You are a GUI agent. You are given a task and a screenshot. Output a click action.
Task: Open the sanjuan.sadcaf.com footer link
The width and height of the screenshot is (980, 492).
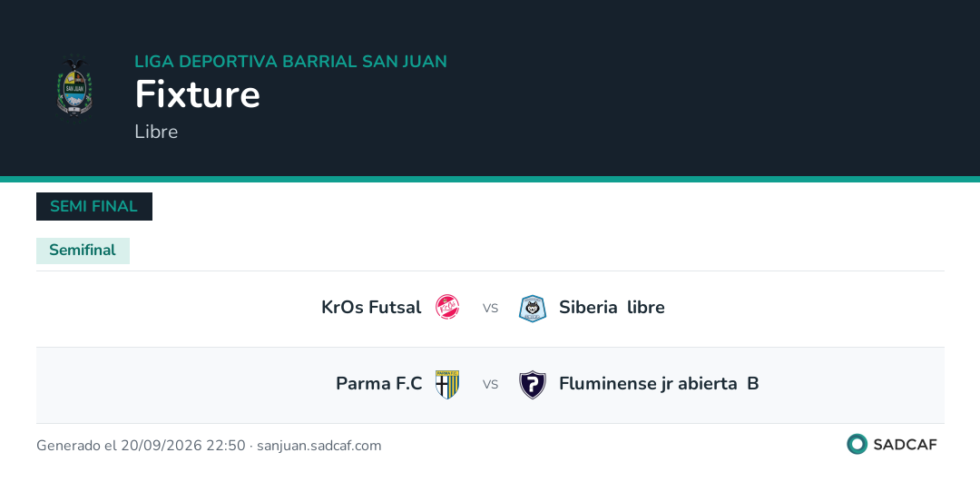pyautogui.click(x=319, y=446)
